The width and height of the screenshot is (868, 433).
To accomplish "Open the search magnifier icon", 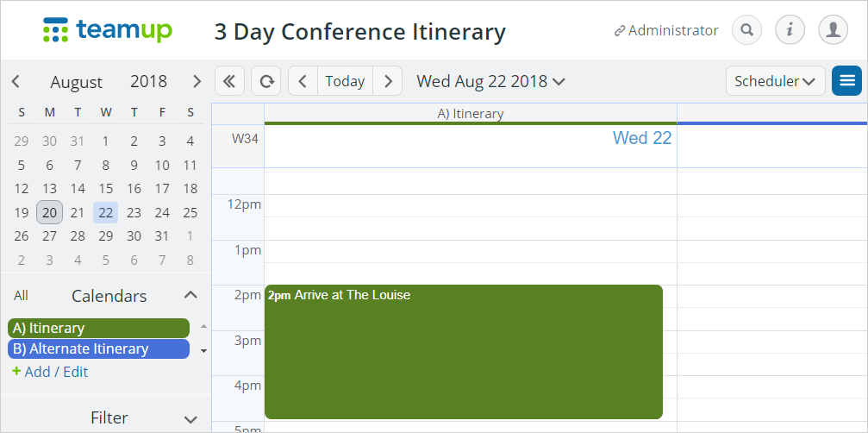I will [746, 30].
